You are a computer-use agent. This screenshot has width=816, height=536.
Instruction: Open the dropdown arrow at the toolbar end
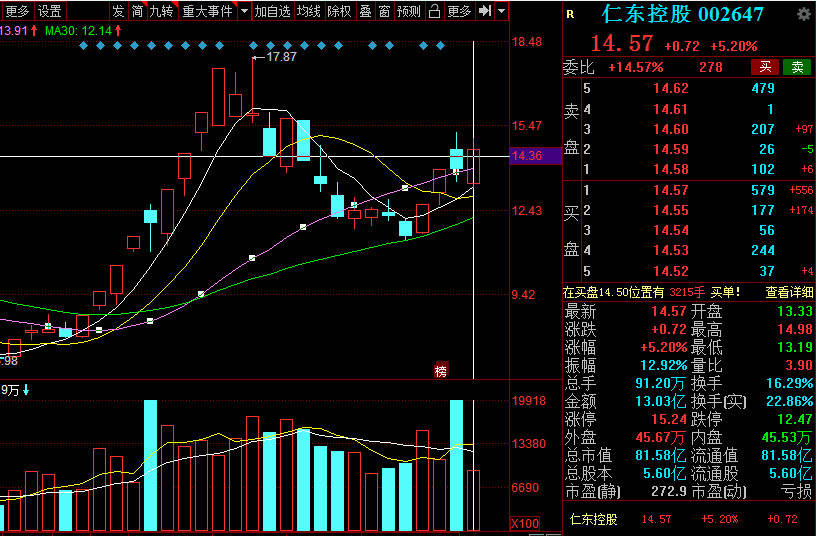pyautogui.click(x=501, y=11)
